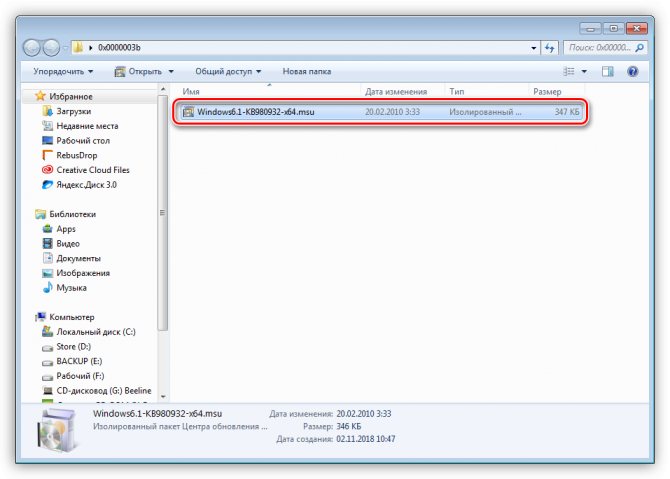This screenshot has width=670, height=479.
Task: Open the Общий доступ menu
Action: pos(228,71)
